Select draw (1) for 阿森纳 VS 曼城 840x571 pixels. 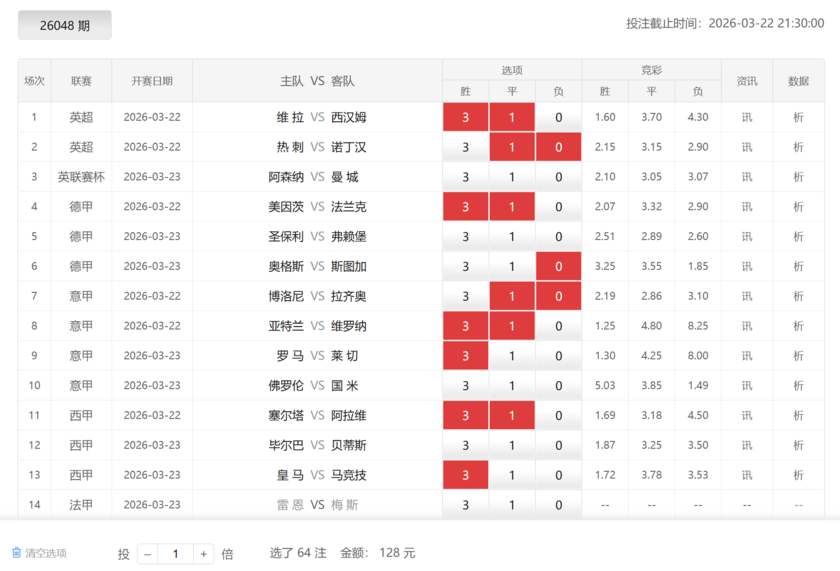pos(512,177)
